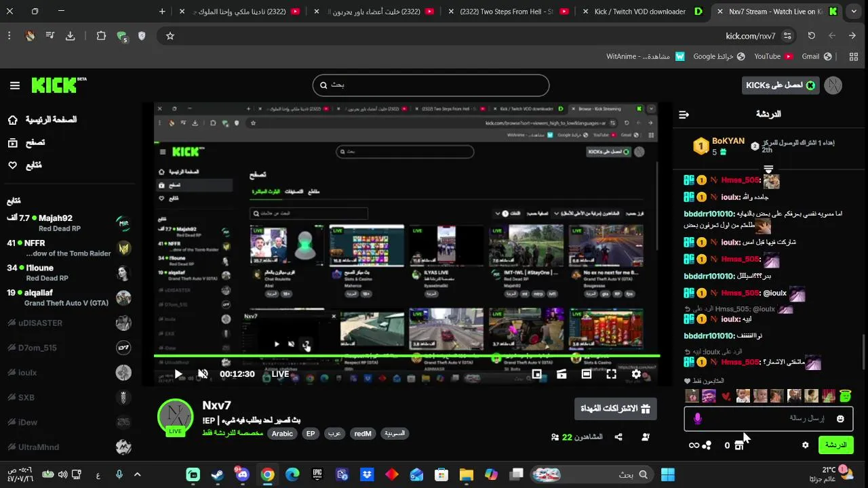This screenshot has height=488, width=868.
Task: Open the gifted subscriptions button
Action: (616, 409)
